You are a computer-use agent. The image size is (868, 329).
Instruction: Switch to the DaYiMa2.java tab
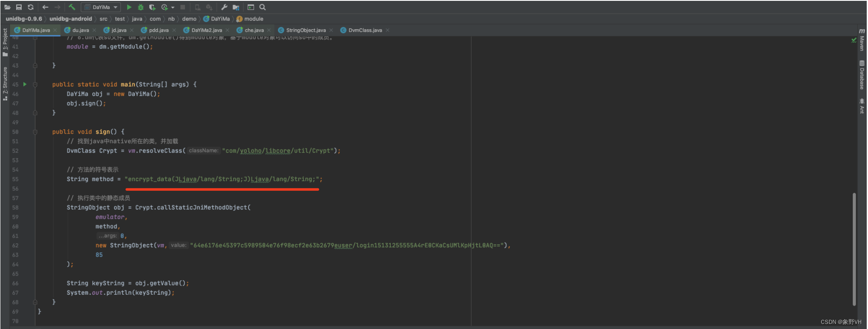pyautogui.click(x=207, y=30)
